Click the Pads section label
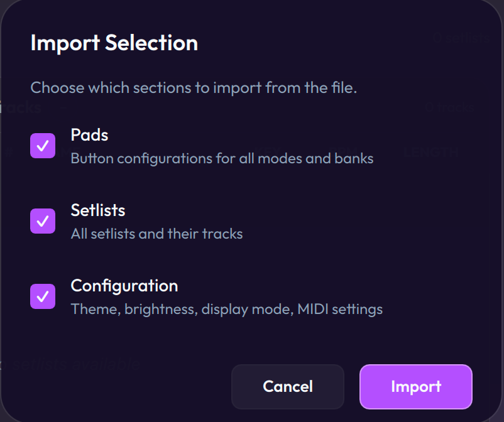Image resolution: width=504 pixels, height=422 pixels. pos(89,135)
